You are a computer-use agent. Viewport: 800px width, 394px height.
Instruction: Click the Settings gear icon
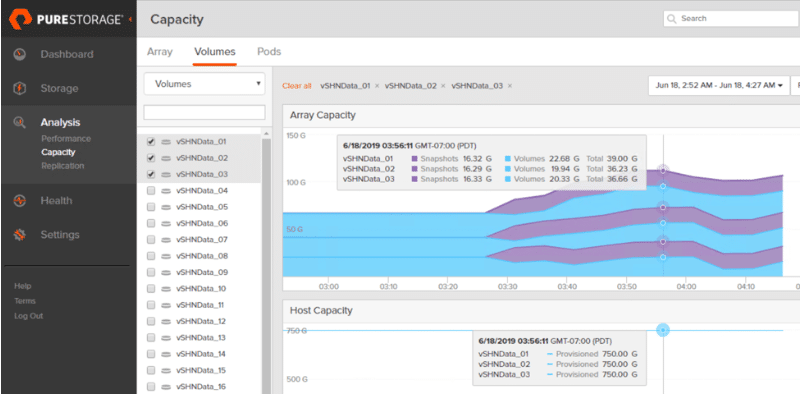coord(19,235)
